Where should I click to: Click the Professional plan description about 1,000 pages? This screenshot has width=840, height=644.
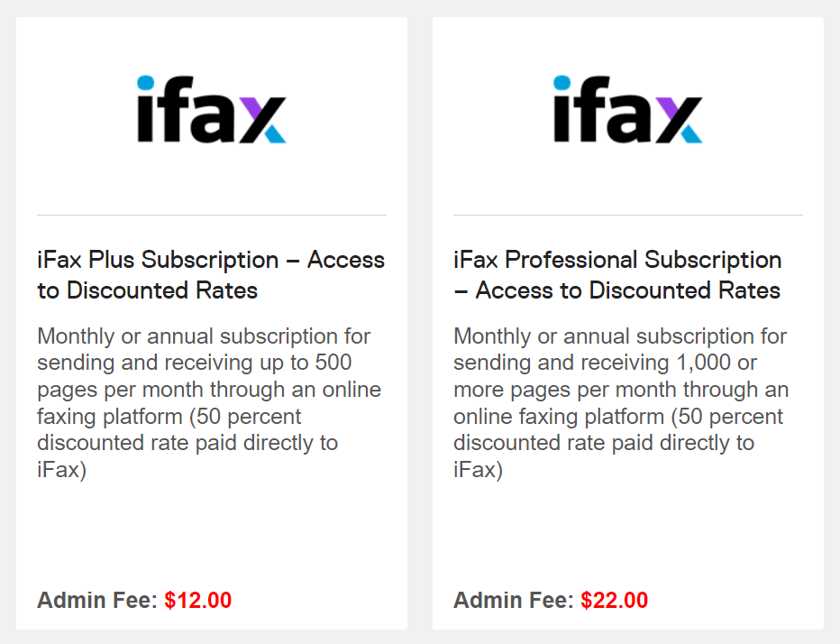(621, 402)
